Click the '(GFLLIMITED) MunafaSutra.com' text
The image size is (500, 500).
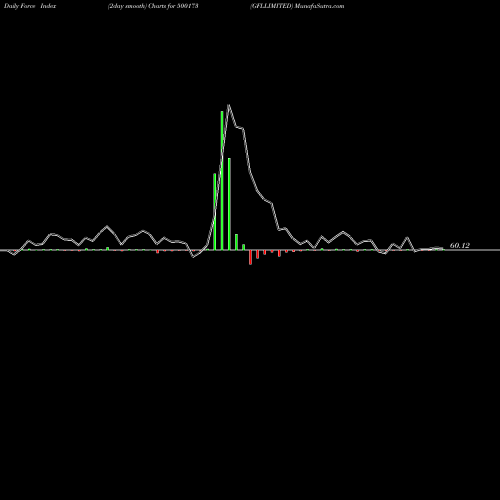(x=297, y=6)
